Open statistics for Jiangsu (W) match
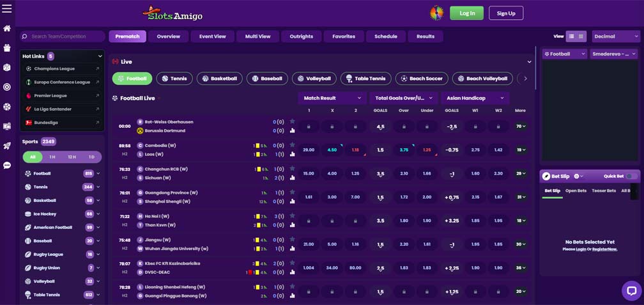 [x=293, y=249]
